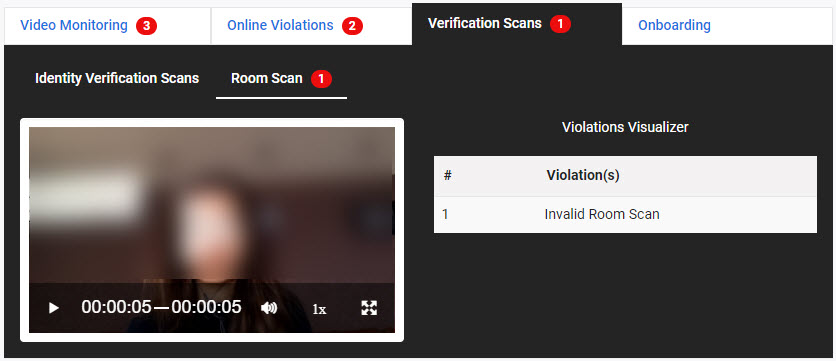Click the red 1 badge on Verification Scans
Screen dimensions: 836x361
(x=560, y=24)
